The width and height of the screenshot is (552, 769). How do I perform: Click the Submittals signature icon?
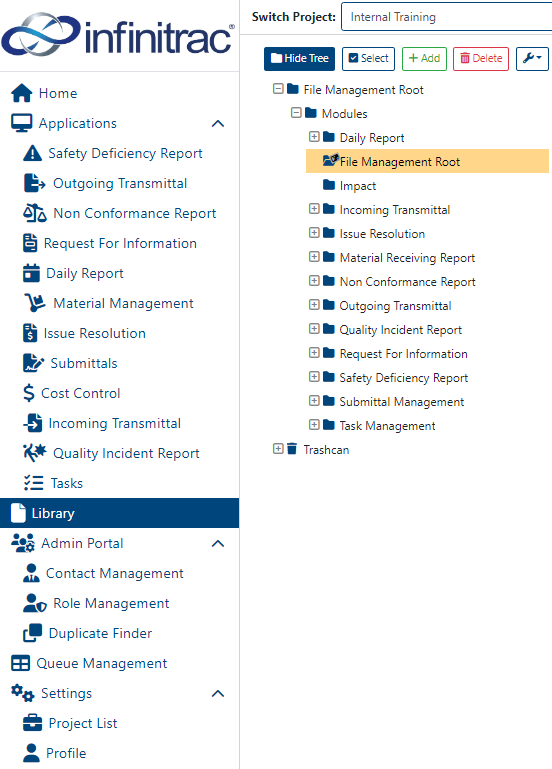point(33,363)
